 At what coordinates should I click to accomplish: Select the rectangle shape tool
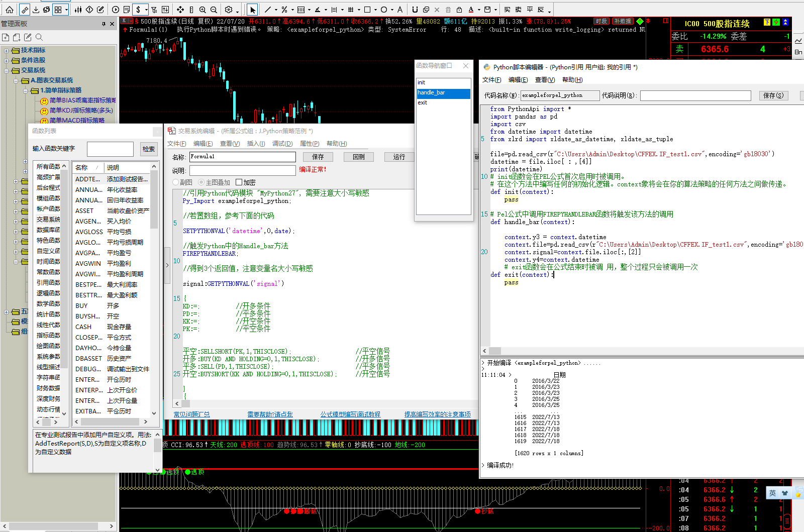coord(367,10)
